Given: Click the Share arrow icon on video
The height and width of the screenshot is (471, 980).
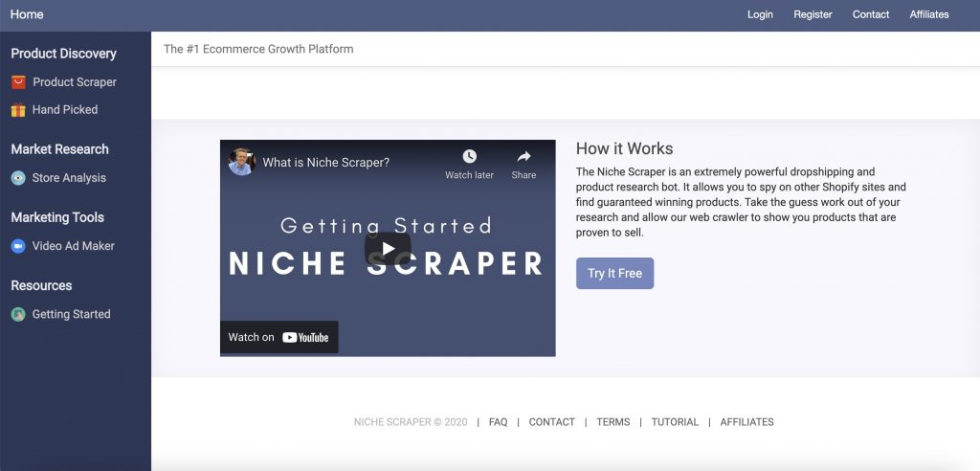Looking at the screenshot, I should tap(523, 156).
